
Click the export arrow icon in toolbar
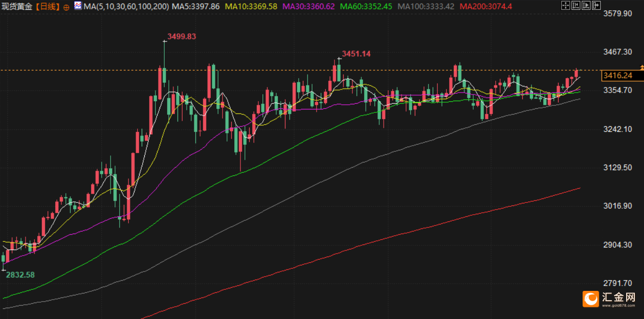click(596, 5)
